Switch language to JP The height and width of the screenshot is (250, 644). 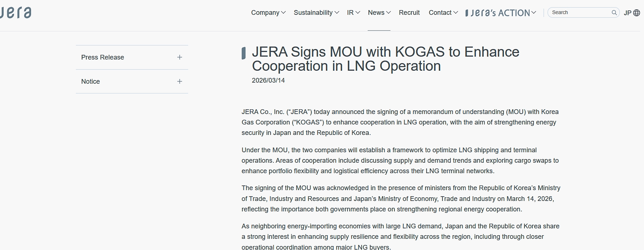(x=628, y=13)
